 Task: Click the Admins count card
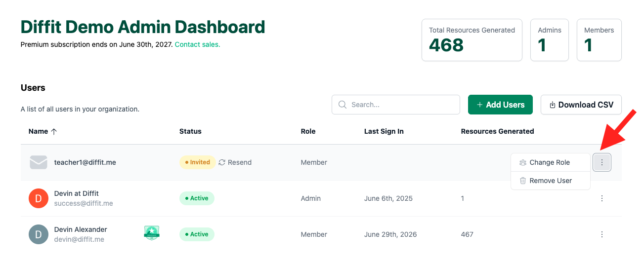pos(550,40)
